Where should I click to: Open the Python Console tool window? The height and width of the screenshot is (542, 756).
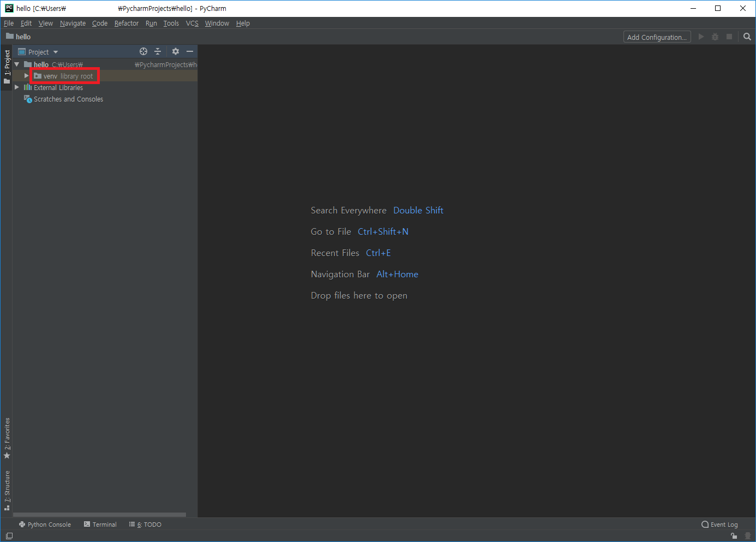tap(45, 525)
